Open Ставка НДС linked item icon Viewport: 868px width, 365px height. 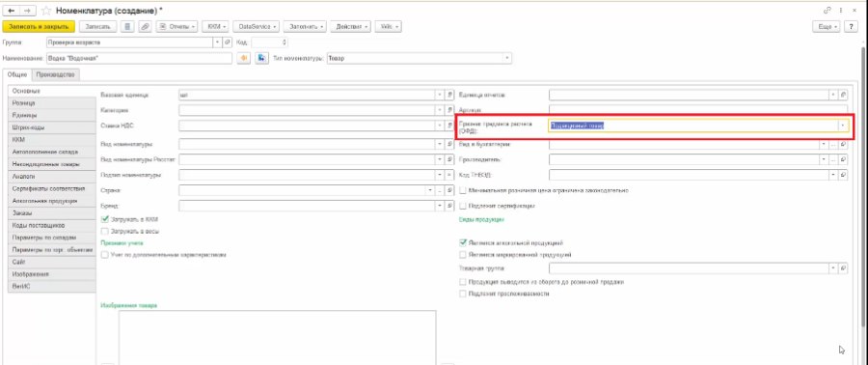coord(450,126)
